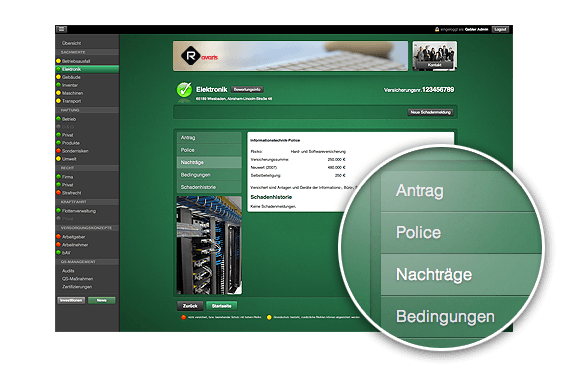Click the Schadenhistorie heading in the white panel
Image resolution: width=570 pixels, height=381 pixels.
[271, 197]
